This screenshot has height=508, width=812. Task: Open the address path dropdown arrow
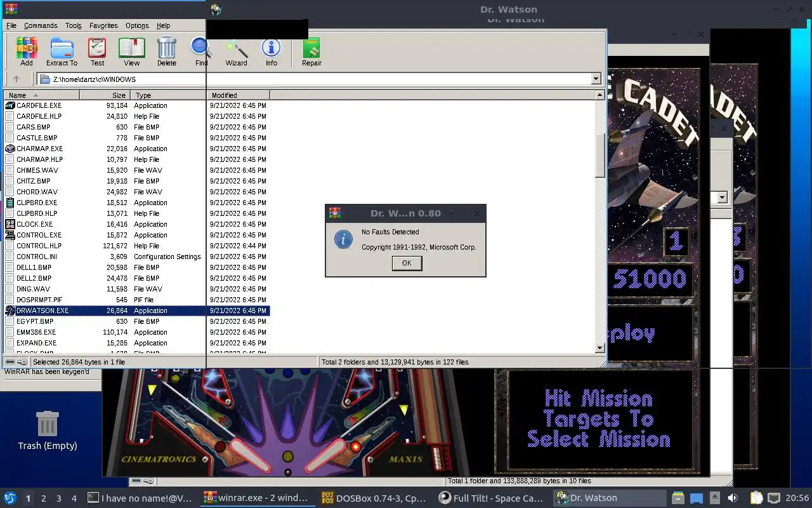pos(596,79)
